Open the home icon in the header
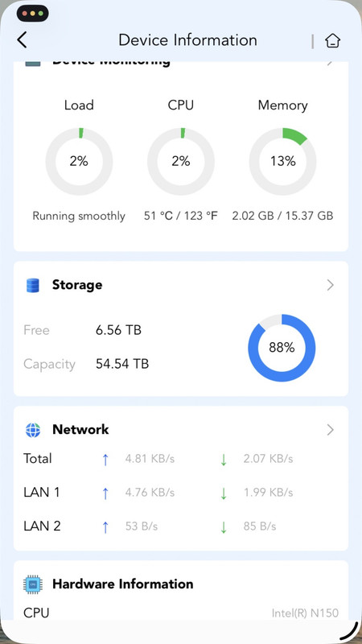362x644 pixels. pos(332,41)
